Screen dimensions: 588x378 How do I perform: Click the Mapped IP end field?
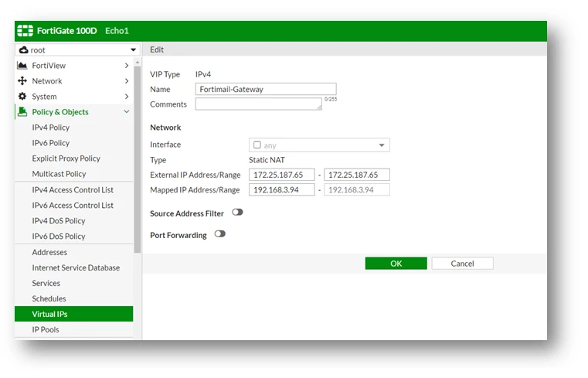(357, 189)
